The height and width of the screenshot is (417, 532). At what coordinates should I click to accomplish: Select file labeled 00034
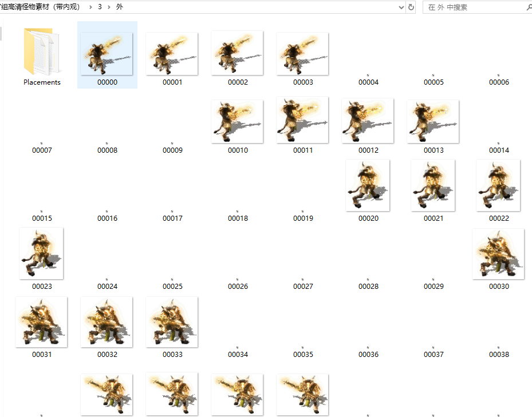(x=238, y=355)
